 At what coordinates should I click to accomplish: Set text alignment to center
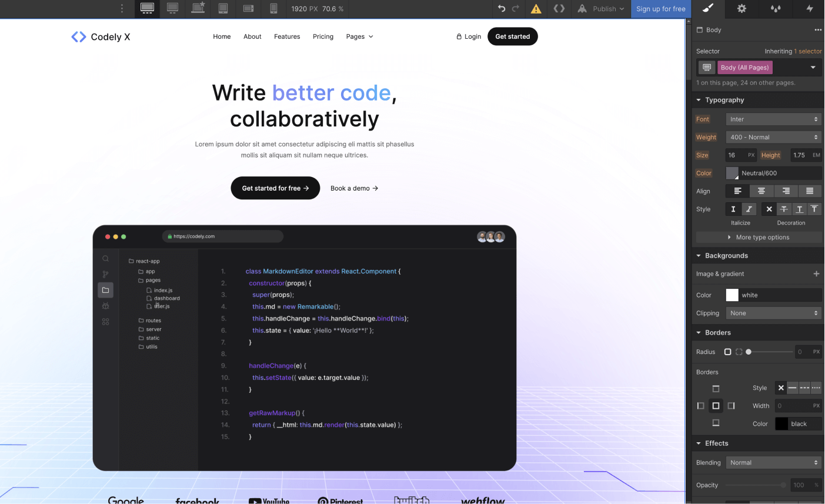tap(761, 191)
